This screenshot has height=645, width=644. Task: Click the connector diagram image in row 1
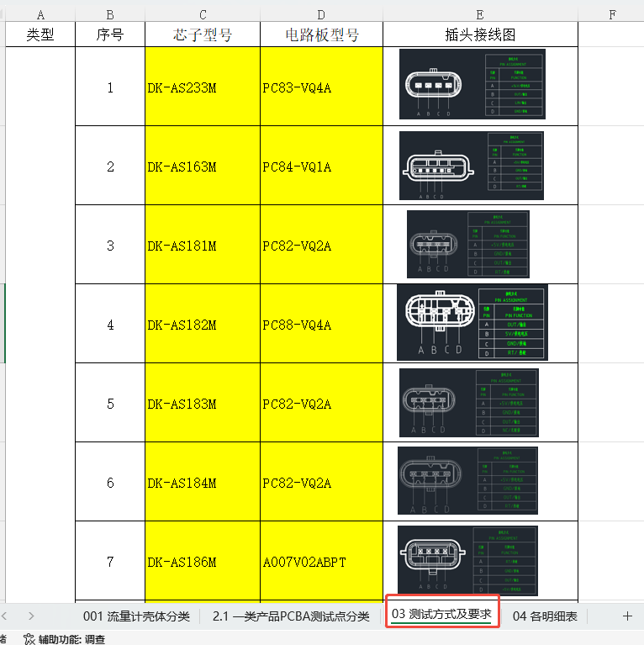coord(472,84)
